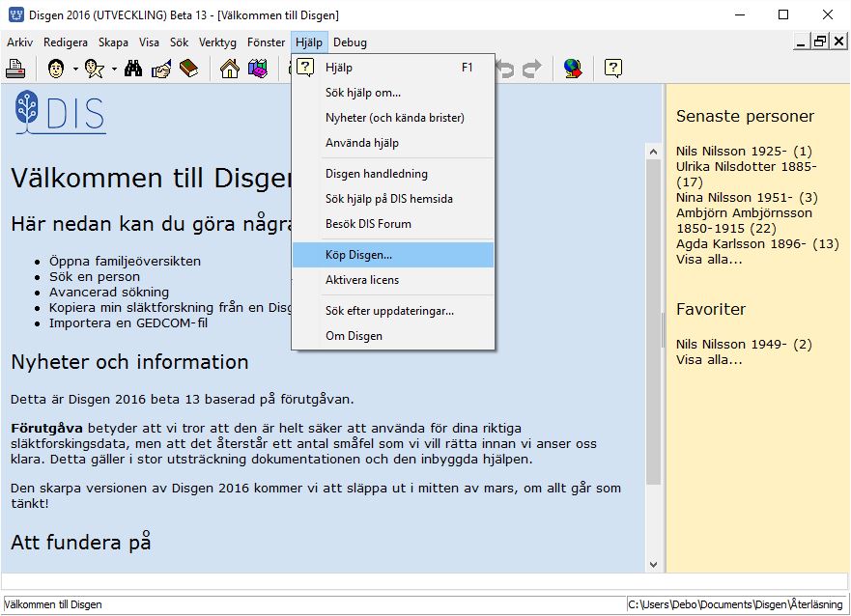Click the colorful books icon in toolbar
The image size is (851, 616).
(x=258, y=69)
